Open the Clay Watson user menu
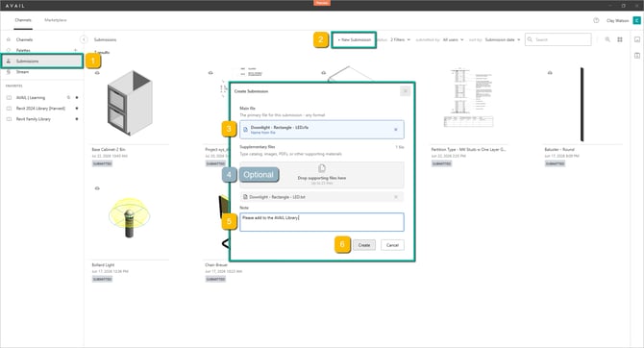The height and width of the screenshot is (348, 644). pos(617,20)
